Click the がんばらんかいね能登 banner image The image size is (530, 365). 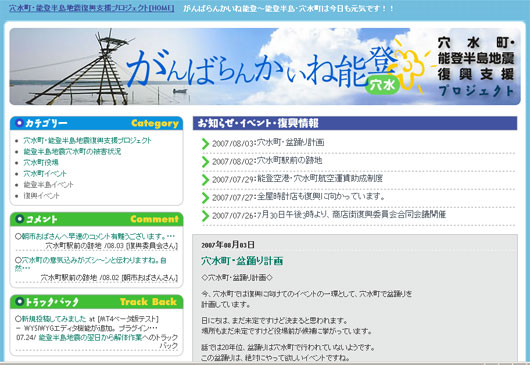[x=265, y=66]
